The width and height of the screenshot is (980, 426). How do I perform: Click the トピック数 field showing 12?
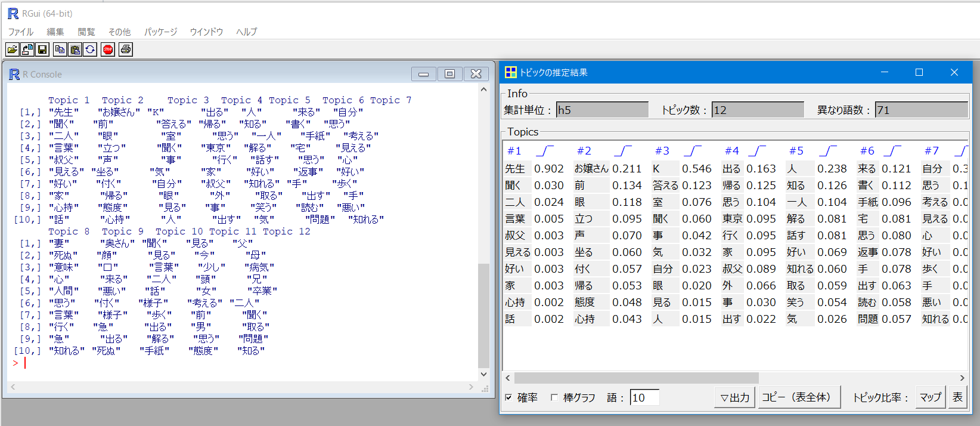[x=758, y=110]
